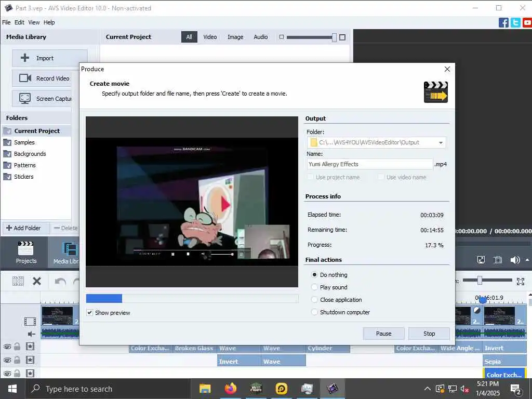
Task: Open File Explorer from taskbar
Action: [205, 389]
